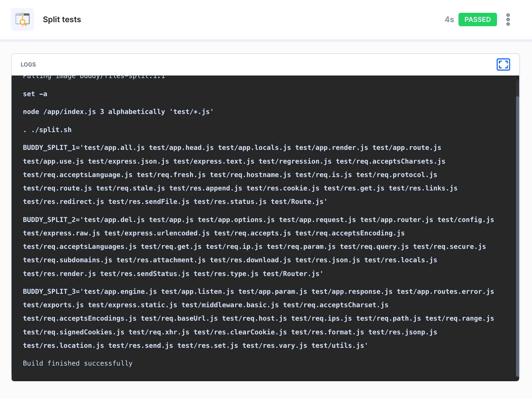The image size is (532, 399).
Task: Click the split.sh command line
Action: 47,129
